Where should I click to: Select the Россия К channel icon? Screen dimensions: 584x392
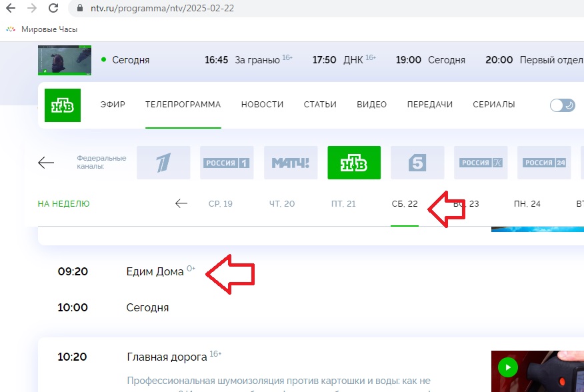coord(481,163)
